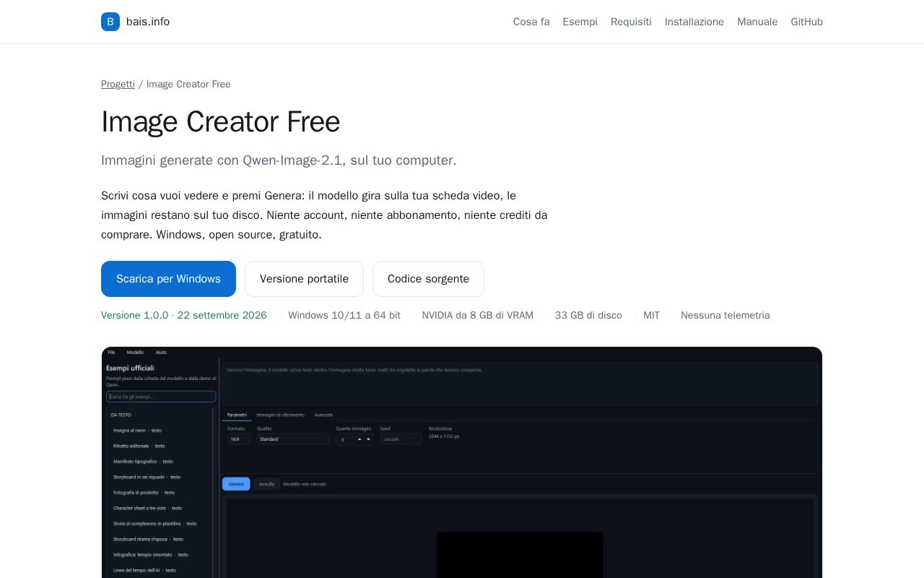Open the Formato 16:9 dropdown
Screen dimensions: 924x578
238,439
